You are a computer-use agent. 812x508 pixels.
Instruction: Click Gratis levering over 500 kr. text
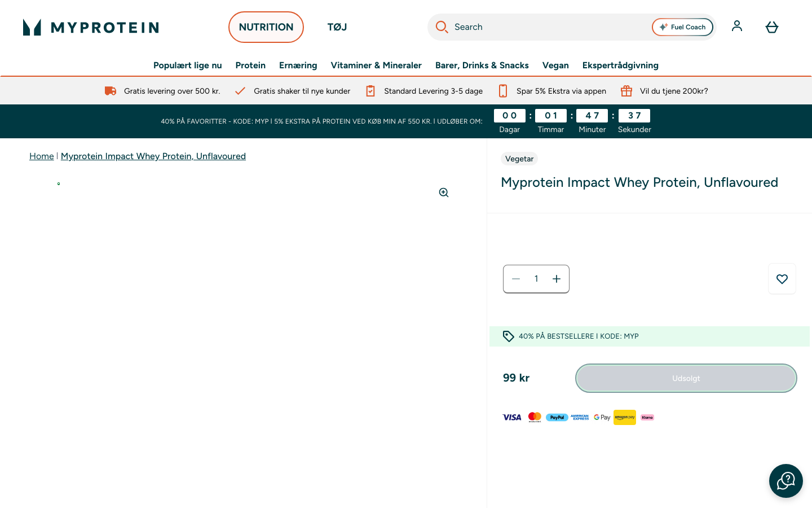172,91
